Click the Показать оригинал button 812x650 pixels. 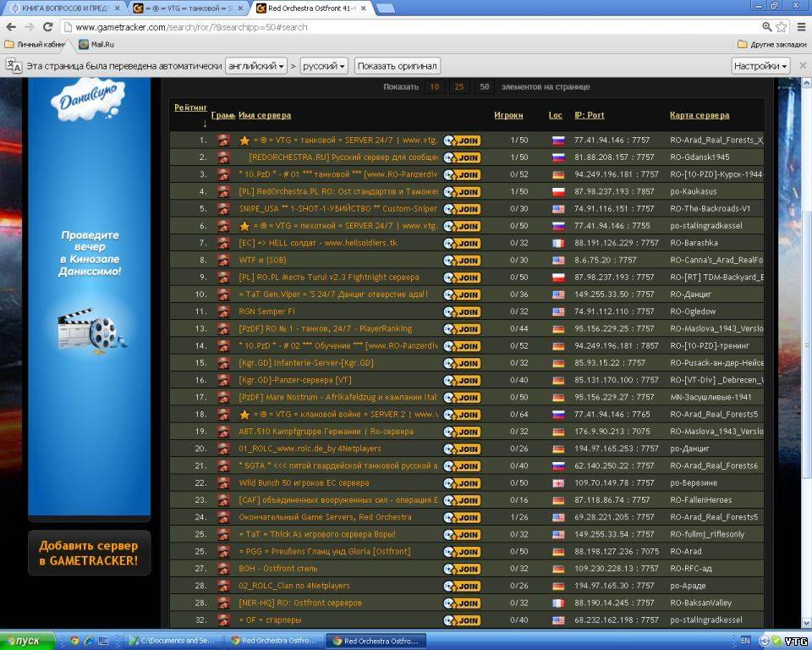[x=398, y=66]
